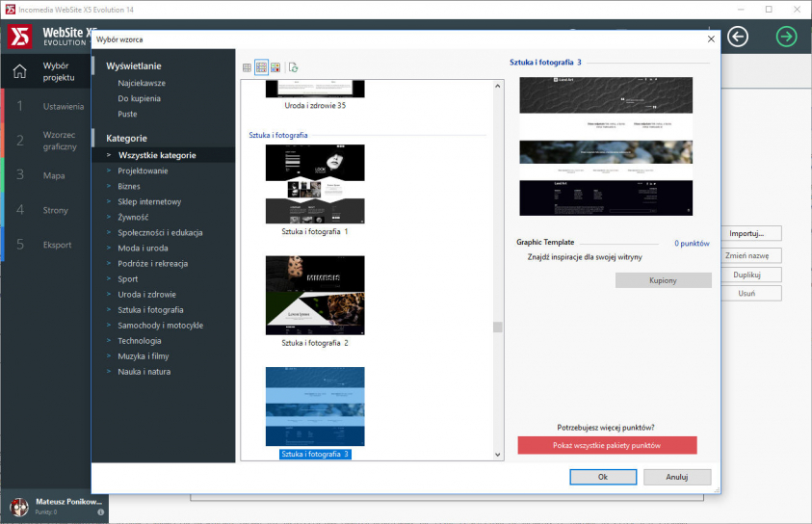Viewport: 812px width, 524px height.
Task: Select the Sztuka i fotografia 1 thumbnail
Action: 315,184
